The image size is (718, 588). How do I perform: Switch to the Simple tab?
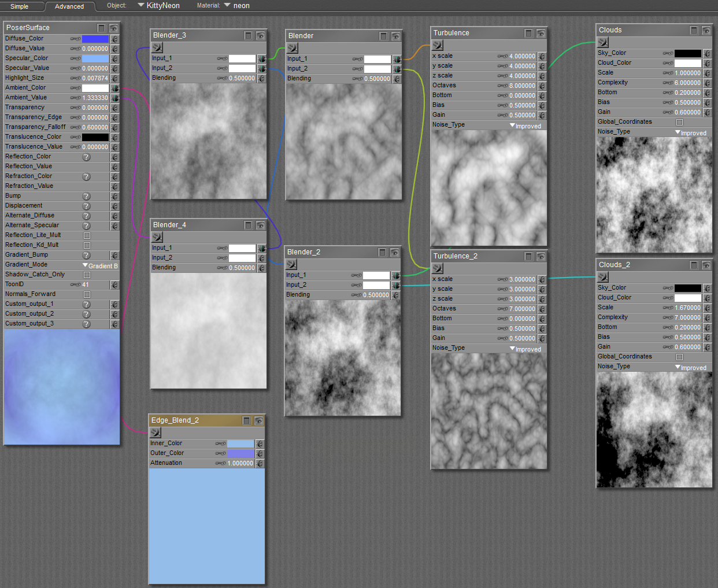pyautogui.click(x=20, y=6)
